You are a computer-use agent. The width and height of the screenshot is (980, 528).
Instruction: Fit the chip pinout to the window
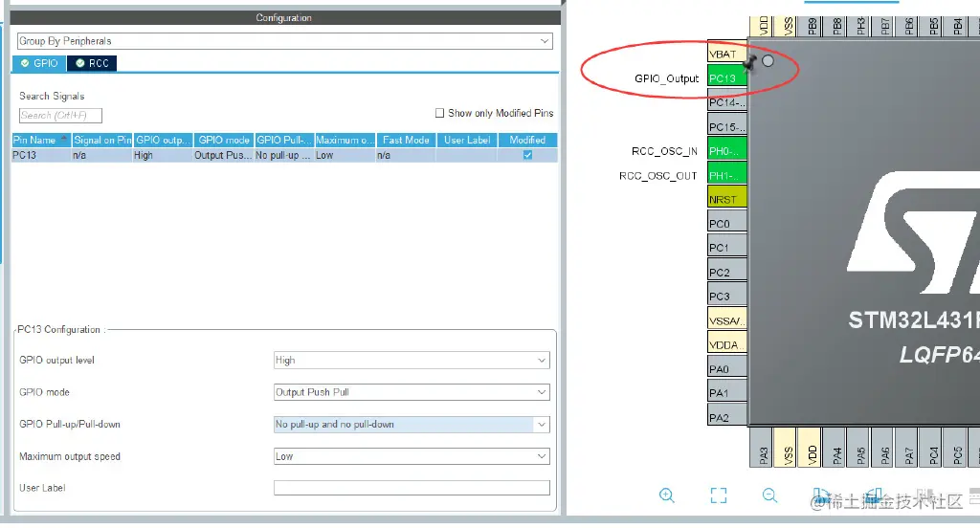719,495
